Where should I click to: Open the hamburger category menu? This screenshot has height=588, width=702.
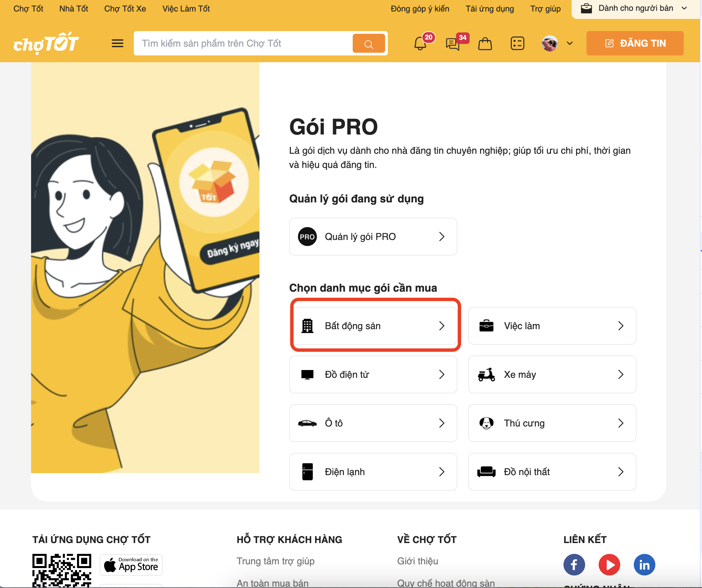click(x=118, y=44)
